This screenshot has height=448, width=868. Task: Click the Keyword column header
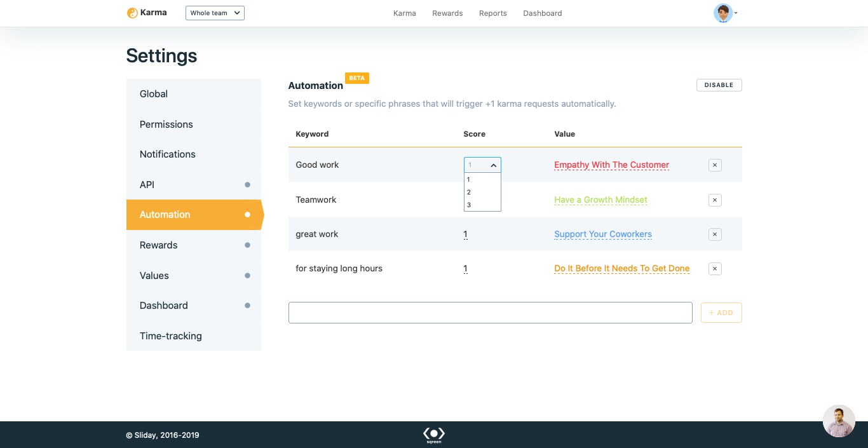tap(312, 134)
